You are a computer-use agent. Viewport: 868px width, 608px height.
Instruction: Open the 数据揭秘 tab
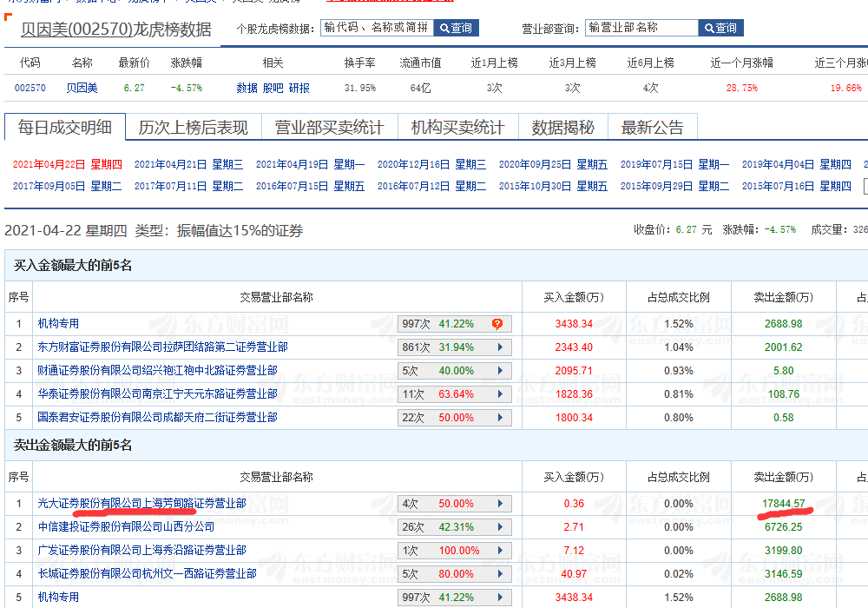point(563,128)
